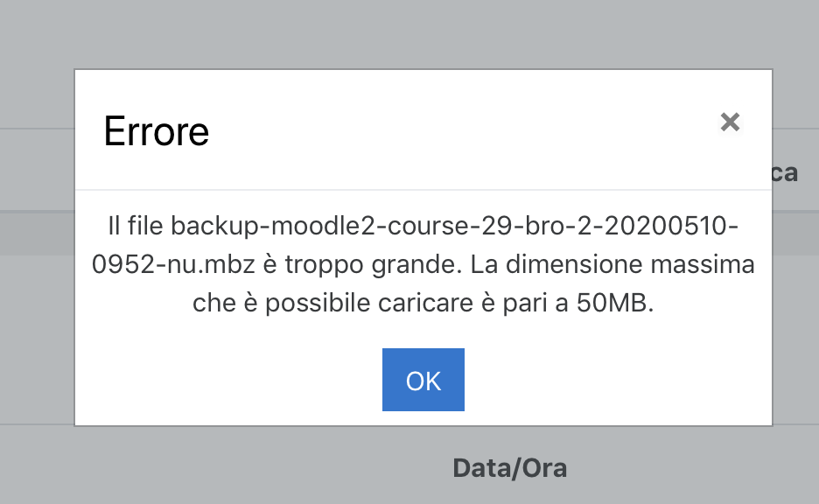The width and height of the screenshot is (819, 504).
Task: Click the "Errore" dialog title
Action: point(157,132)
